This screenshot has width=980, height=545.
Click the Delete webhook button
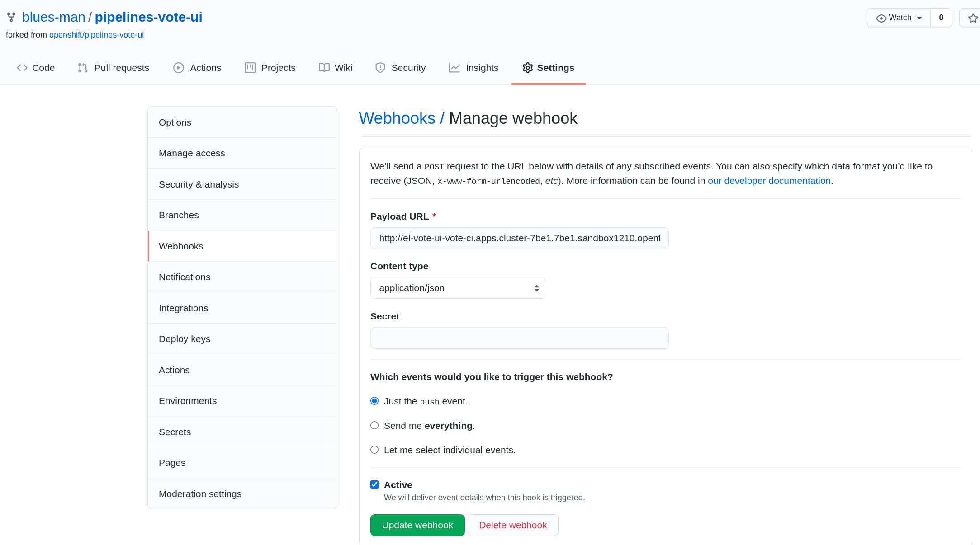click(x=512, y=525)
